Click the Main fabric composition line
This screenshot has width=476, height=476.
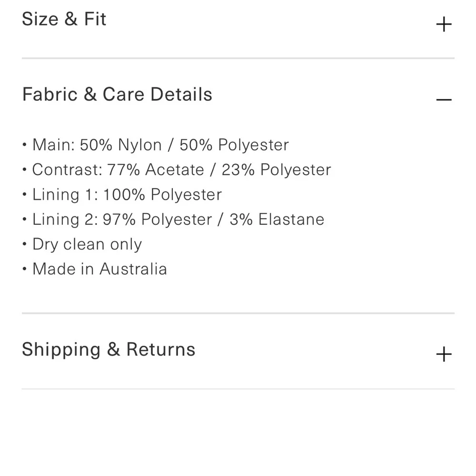pos(160,145)
